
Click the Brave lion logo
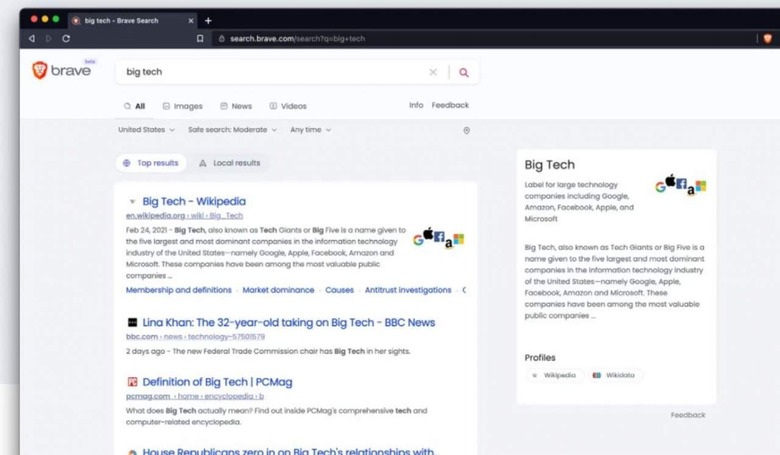40,71
